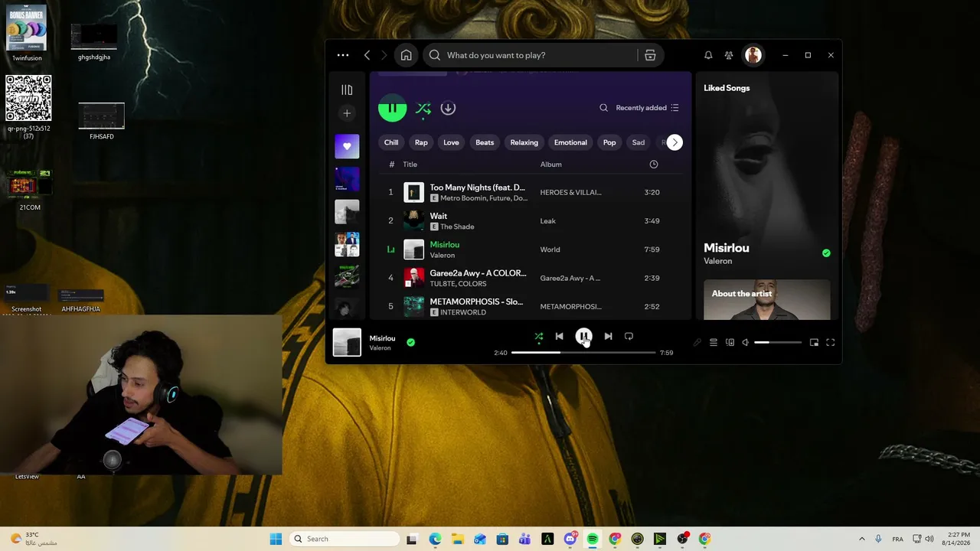Open the Windows Start menu

coord(276,539)
